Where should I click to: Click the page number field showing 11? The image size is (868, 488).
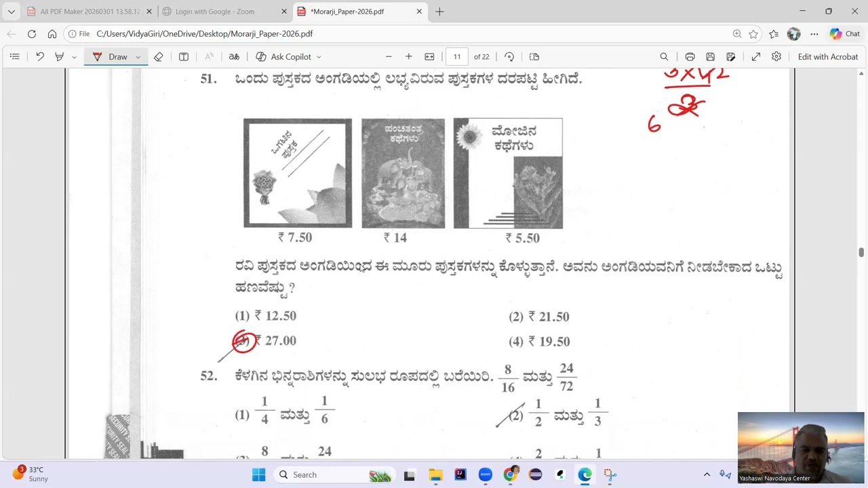tap(457, 57)
